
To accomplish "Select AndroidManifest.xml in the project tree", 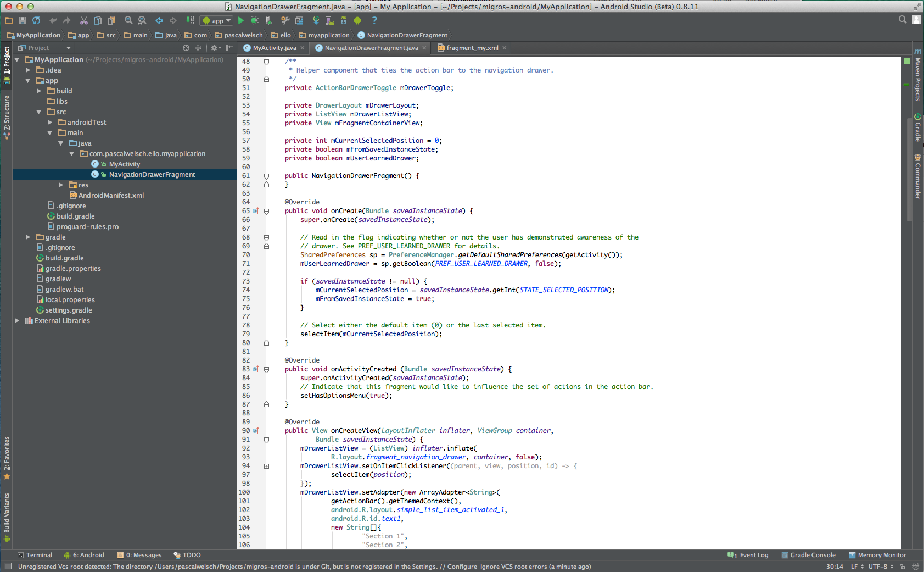I will [x=111, y=196].
